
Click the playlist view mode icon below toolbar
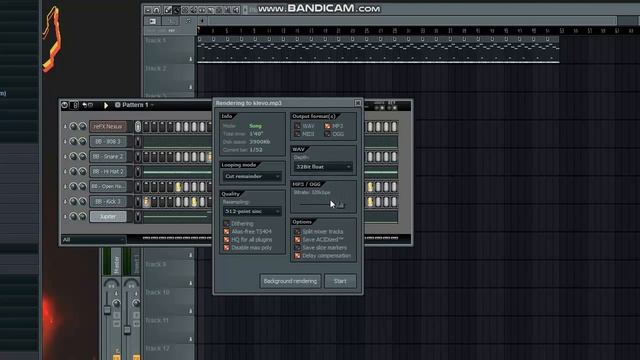[x=153, y=21]
